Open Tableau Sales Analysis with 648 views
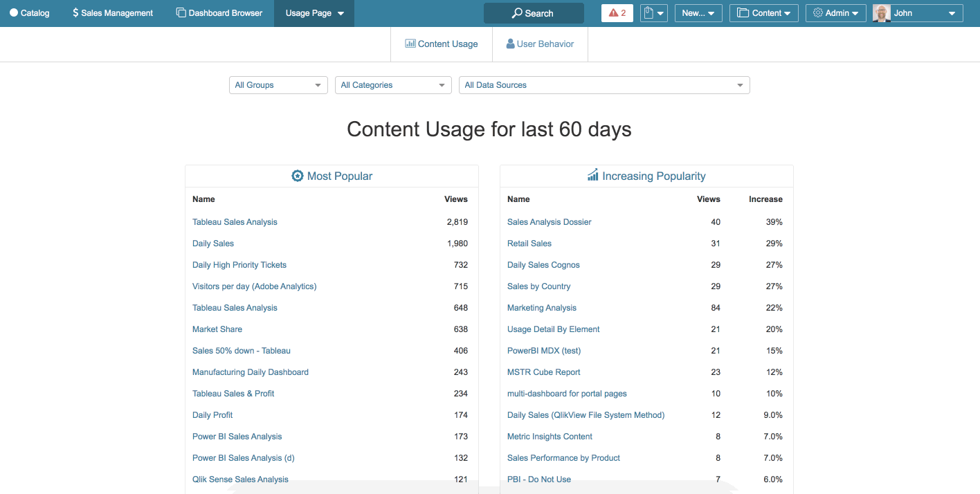 coord(235,308)
